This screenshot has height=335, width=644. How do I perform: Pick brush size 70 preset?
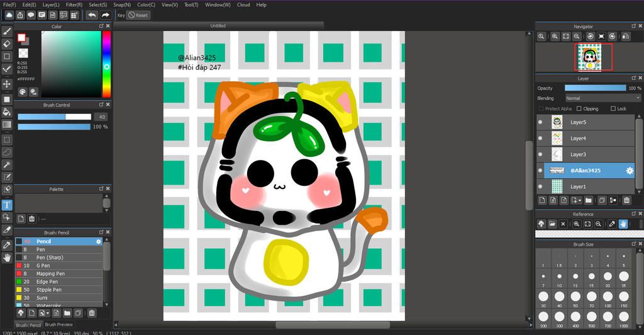(591, 298)
